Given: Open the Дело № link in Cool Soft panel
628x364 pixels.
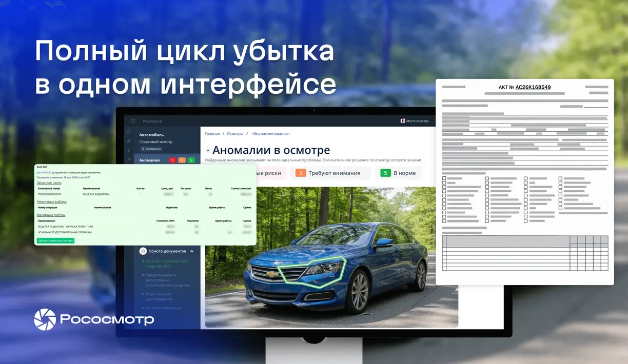Looking at the screenshot, I should (44, 173).
